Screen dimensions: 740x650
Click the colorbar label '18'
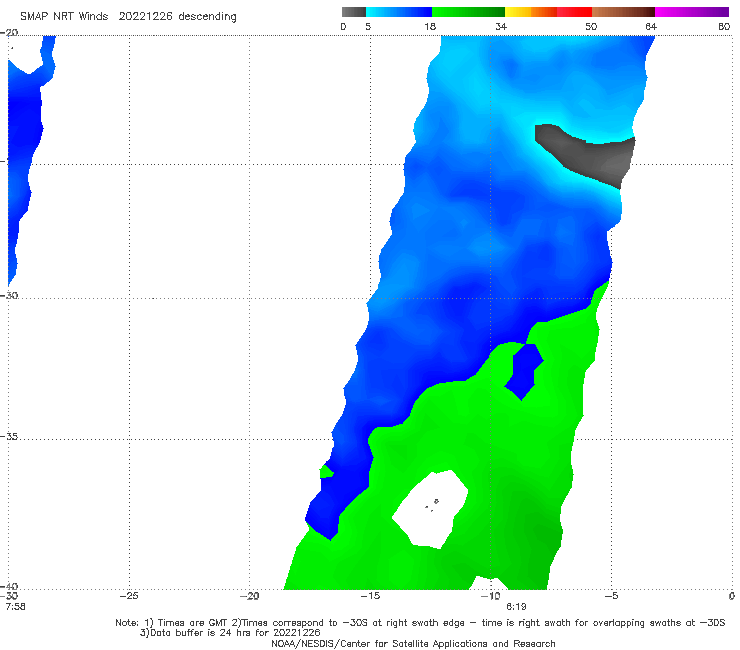tap(430, 26)
